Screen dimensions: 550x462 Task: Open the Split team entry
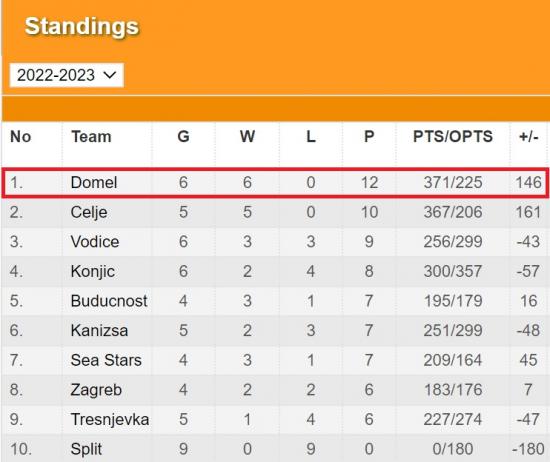pos(86,449)
